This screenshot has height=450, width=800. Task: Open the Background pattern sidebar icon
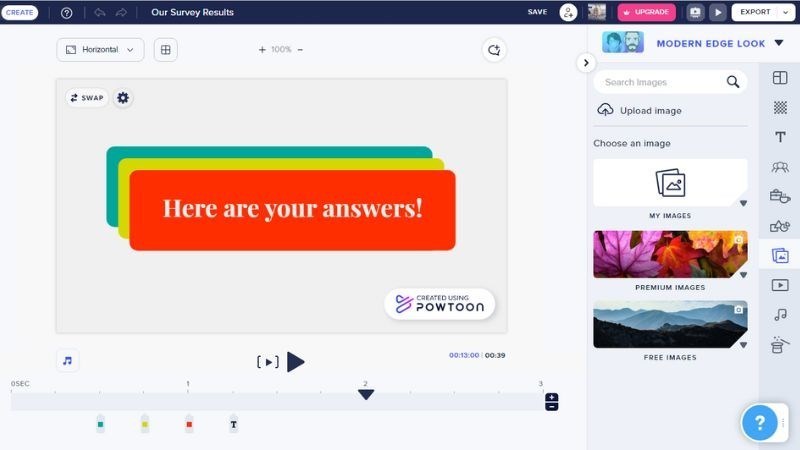click(780, 107)
